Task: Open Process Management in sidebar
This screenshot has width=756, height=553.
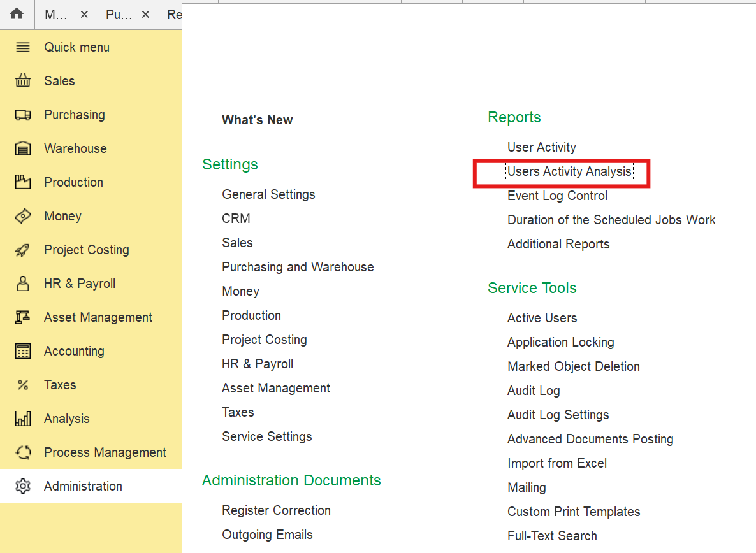Action: 105,452
